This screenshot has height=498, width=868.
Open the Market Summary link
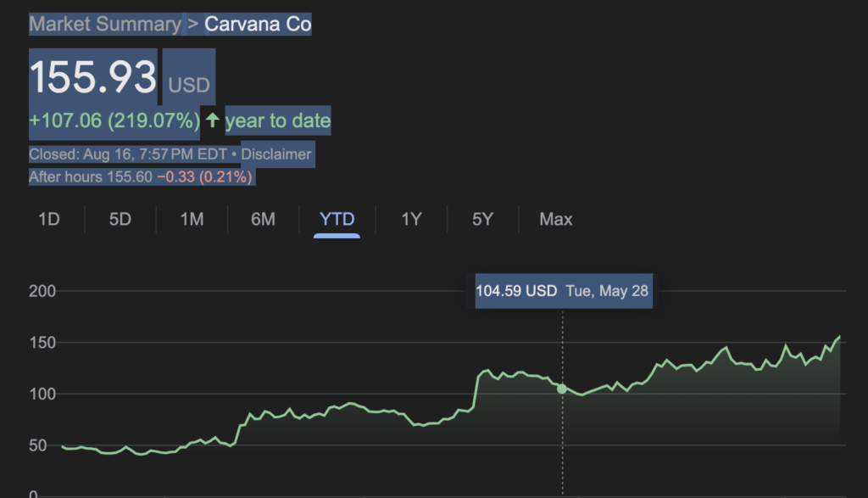[x=105, y=25]
